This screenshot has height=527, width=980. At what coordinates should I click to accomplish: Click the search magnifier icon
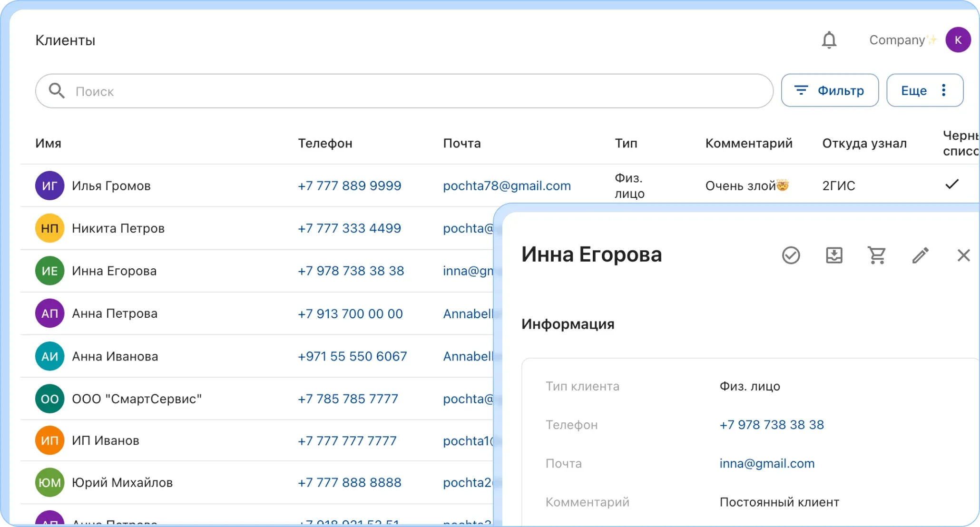[57, 90]
